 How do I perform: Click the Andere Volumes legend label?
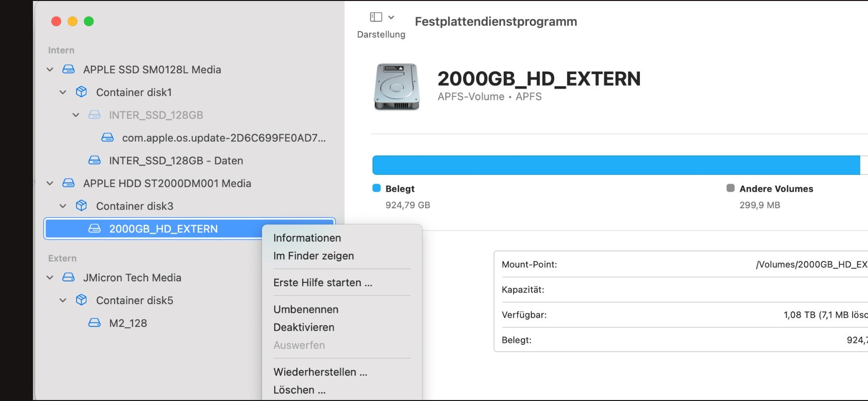click(776, 188)
